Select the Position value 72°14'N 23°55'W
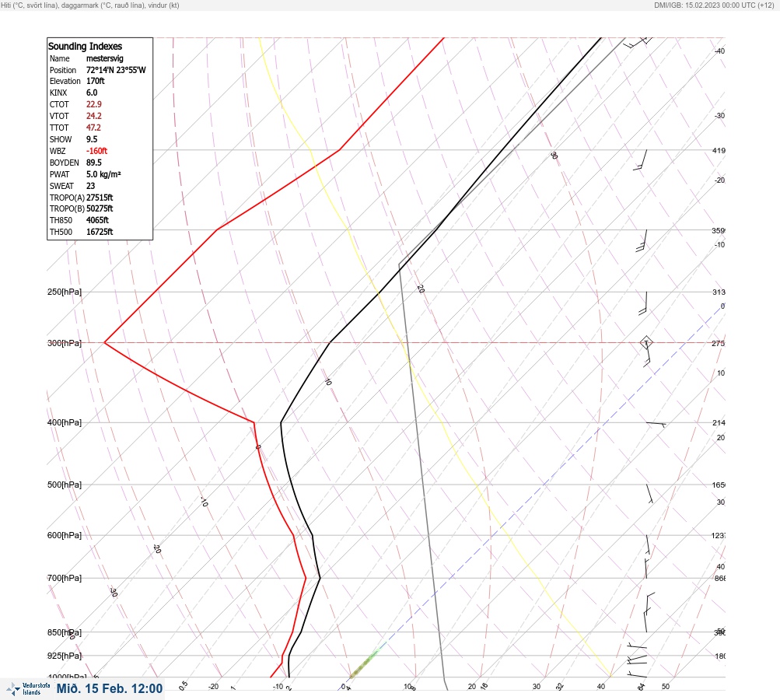This screenshot has width=780, height=700. tap(116, 70)
